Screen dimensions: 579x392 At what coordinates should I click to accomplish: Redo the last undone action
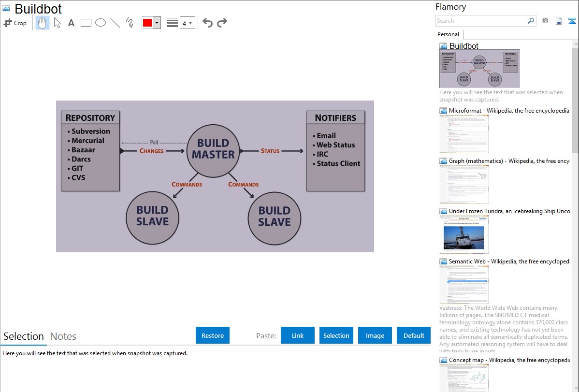click(x=222, y=23)
